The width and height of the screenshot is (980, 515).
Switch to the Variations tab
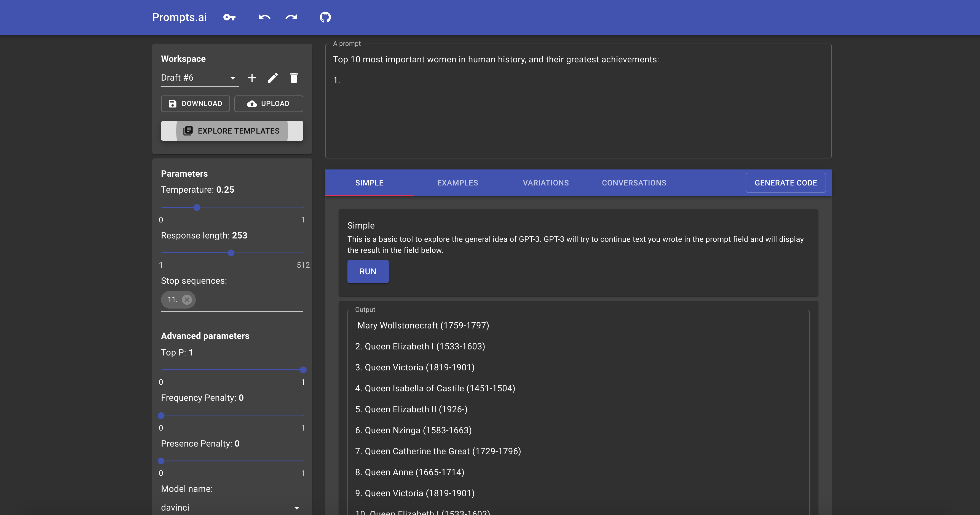(545, 183)
